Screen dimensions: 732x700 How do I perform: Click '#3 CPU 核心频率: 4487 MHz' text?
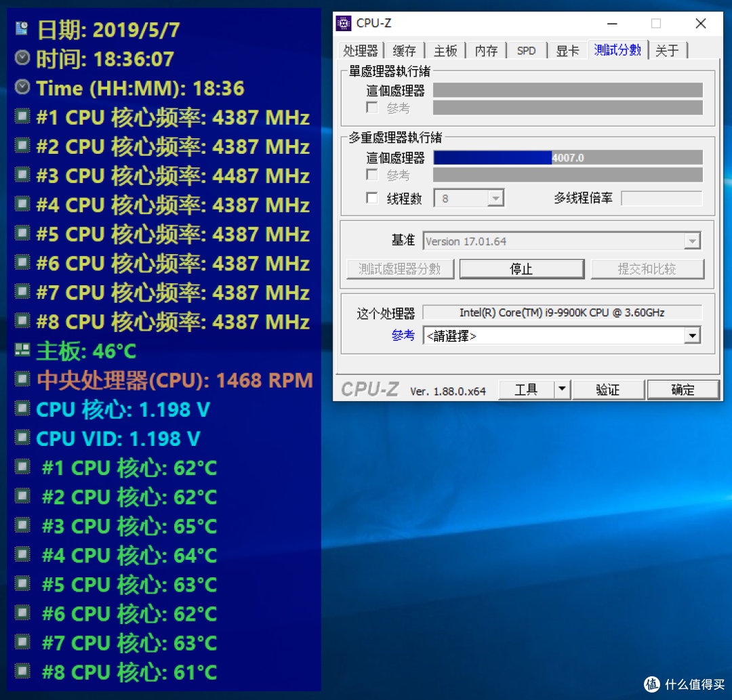(x=174, y=176)
